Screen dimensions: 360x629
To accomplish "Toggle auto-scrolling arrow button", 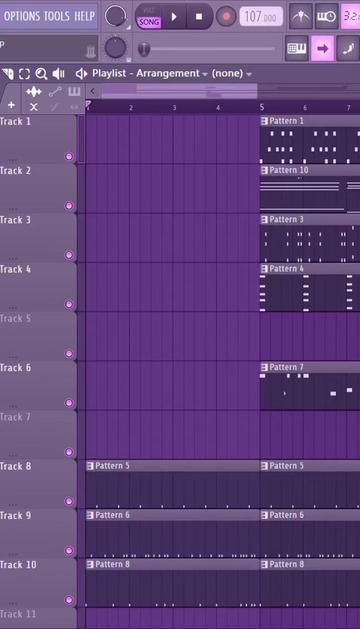I will 322,49.
